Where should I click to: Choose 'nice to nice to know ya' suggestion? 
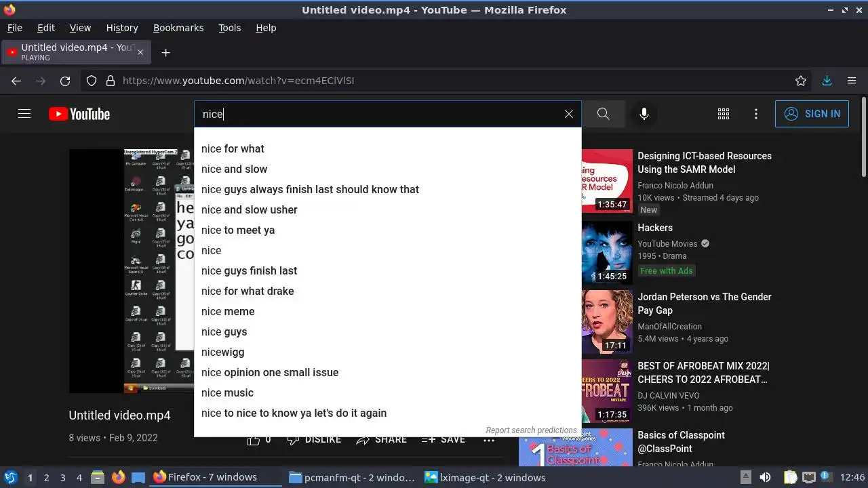[388, 413]
